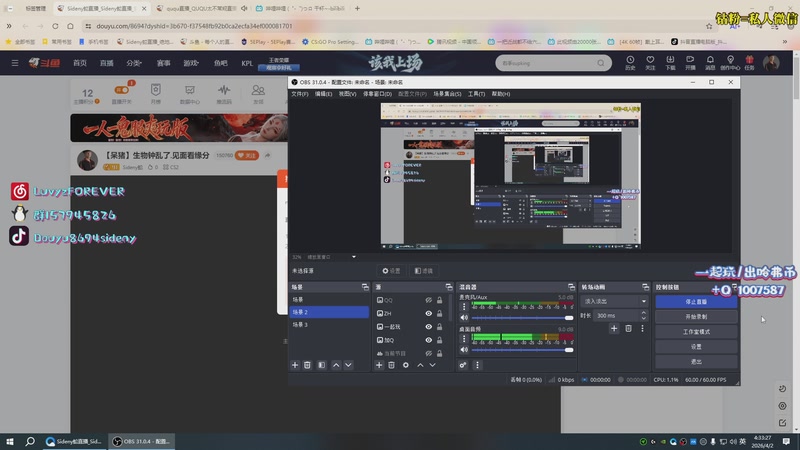Toggle visibility of QQ source
800x450 pixels.
429,300
